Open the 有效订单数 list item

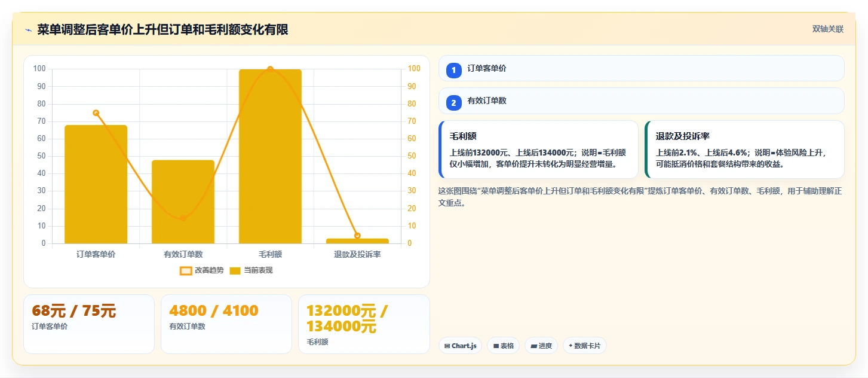[641, 101]
